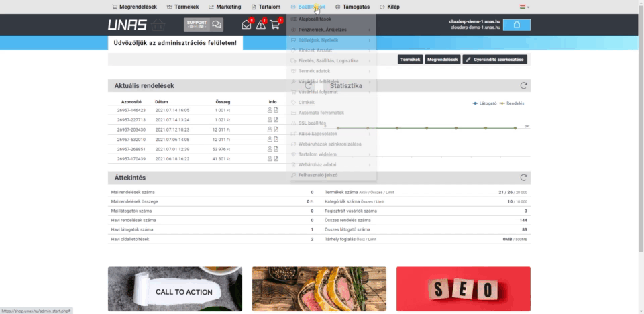Refresh the Statisztika panel
644x314 pixels.
(x=523, y=86)
